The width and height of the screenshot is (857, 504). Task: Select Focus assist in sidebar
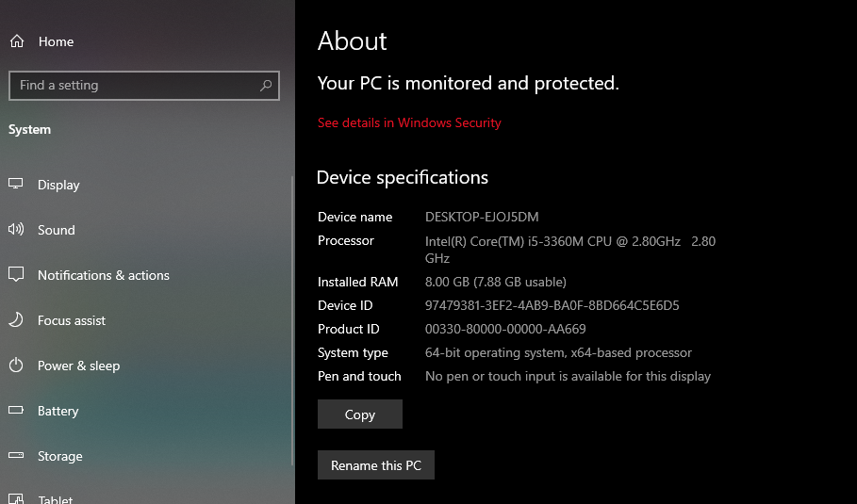pos(72,320)
